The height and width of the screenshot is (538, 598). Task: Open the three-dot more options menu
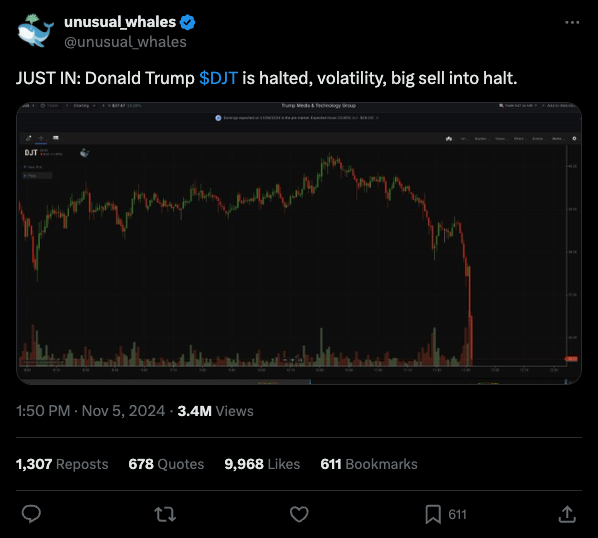[572, 22]
